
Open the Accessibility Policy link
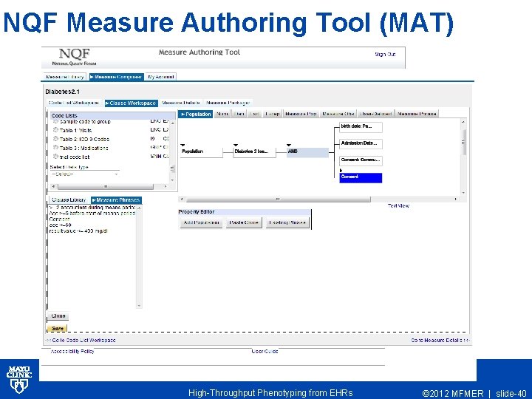72,351
